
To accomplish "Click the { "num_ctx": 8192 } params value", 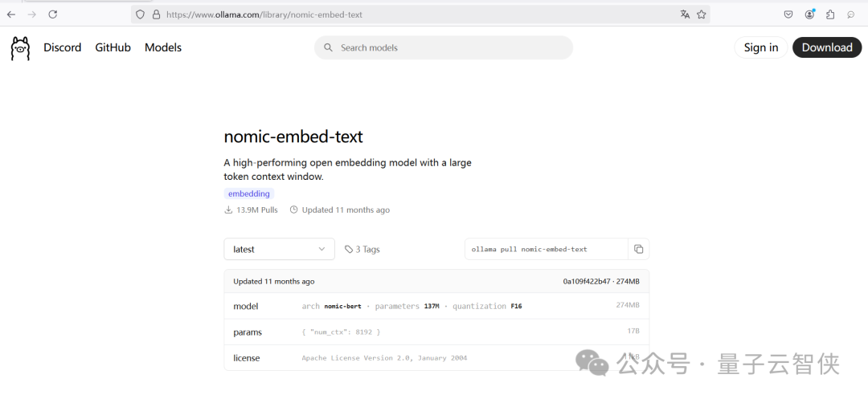I will (341, 332).
